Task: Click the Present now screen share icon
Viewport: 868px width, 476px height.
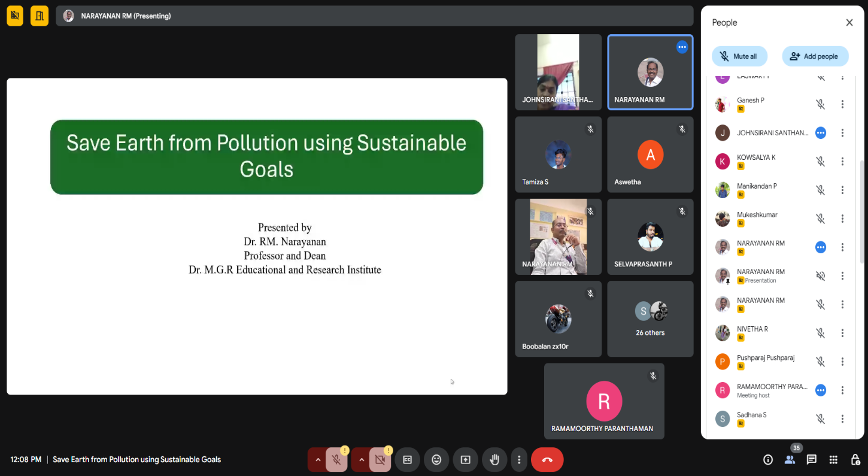Action: tap(465, 460)
